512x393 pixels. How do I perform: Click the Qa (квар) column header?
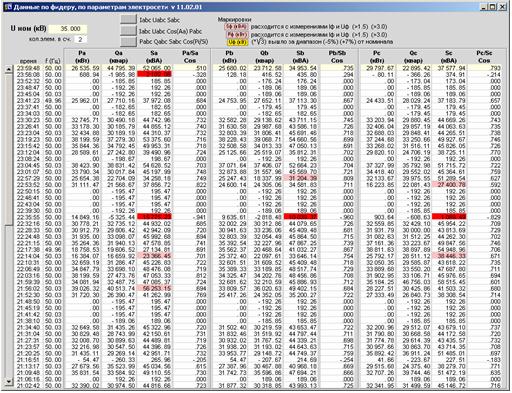pyautogui.click(x=118, y=57)
